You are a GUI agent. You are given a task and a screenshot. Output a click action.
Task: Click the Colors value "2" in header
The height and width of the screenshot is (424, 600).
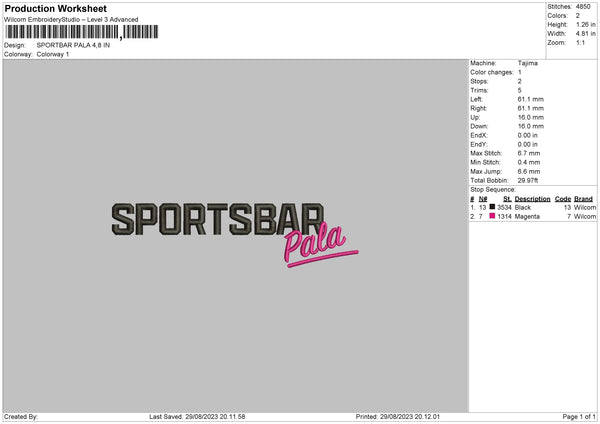[578, 16]
